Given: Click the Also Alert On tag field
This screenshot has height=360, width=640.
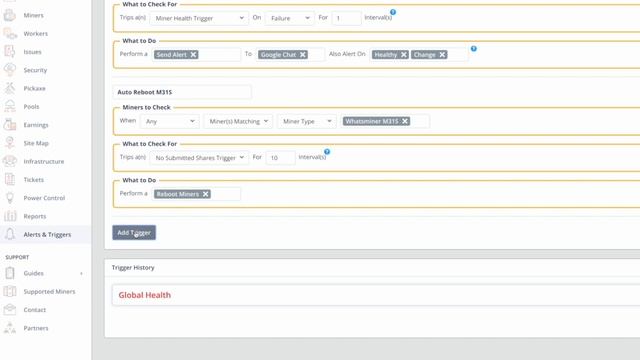Looking at the screenshot, I should 419,55.
